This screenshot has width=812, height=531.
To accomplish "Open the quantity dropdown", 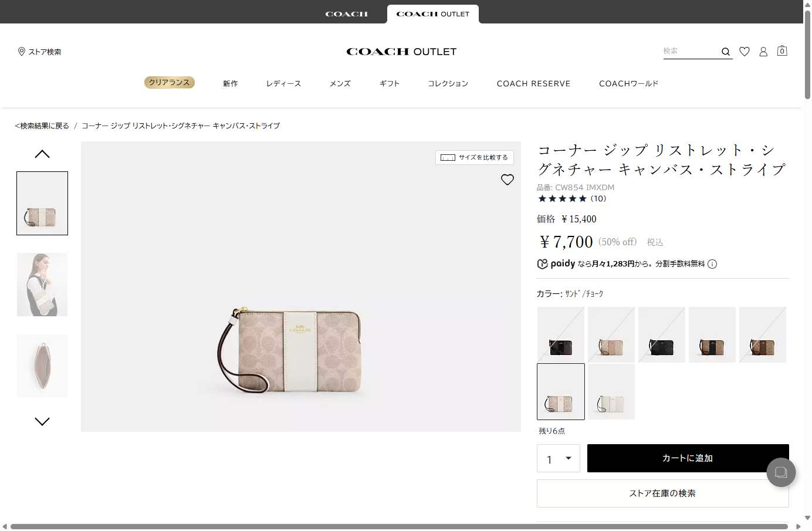I will [559, 458].
